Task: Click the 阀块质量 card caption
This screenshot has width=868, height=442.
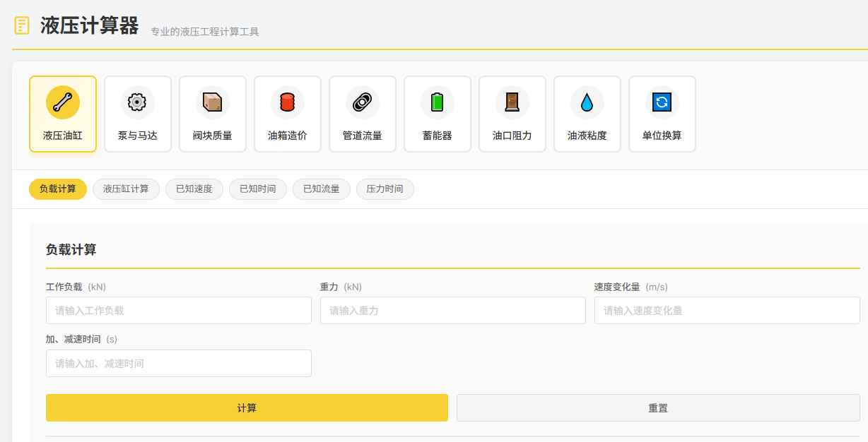Action: click(213, 136)
